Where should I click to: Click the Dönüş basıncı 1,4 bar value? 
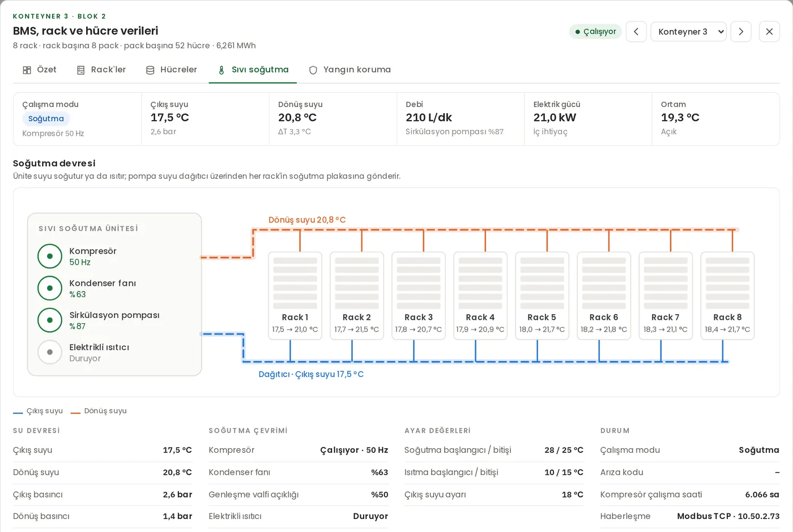click(177, 516)
